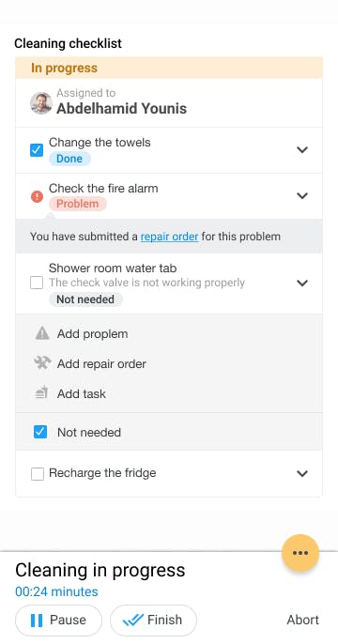Click the Add task icon
Image resolution: width=338 pixels, height=644 pixels.
(42, 393)
